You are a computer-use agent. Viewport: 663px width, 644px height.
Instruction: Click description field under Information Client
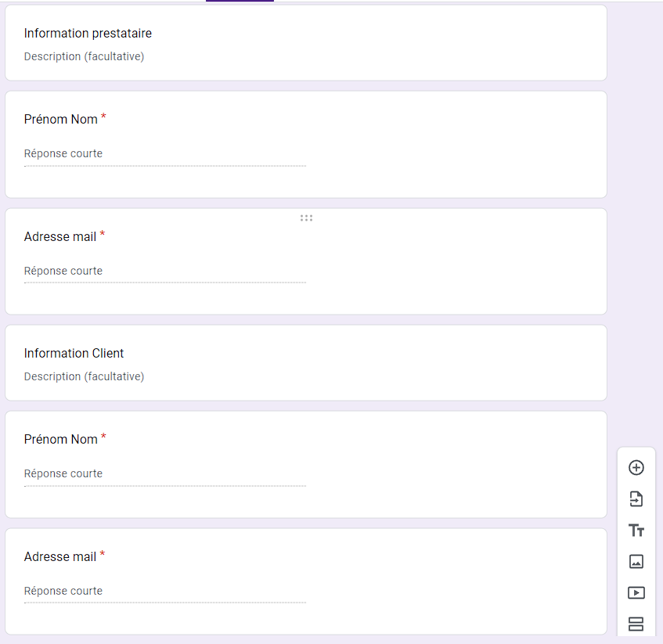(84, 376)
